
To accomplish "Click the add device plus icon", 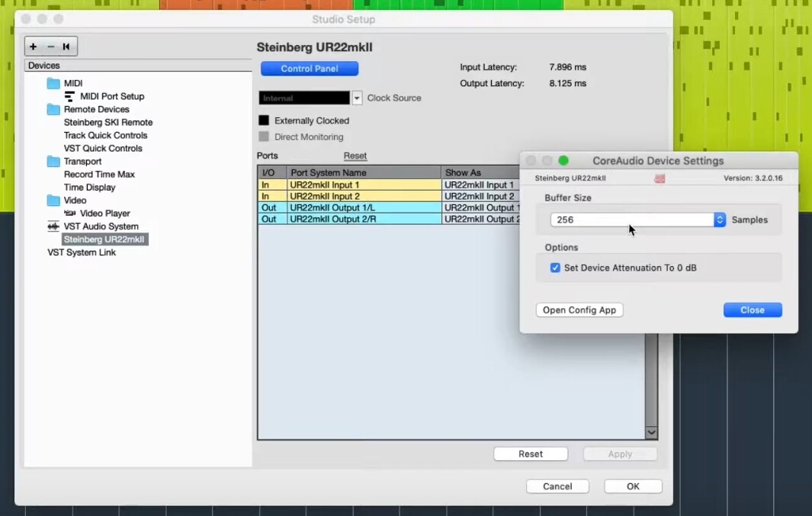I will [x=33, y=46].
